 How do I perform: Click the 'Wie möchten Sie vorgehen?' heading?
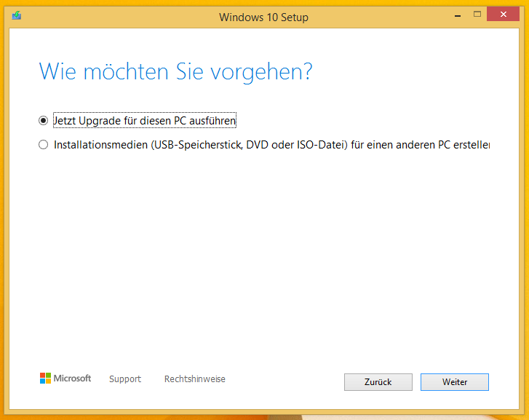[176, 71]
